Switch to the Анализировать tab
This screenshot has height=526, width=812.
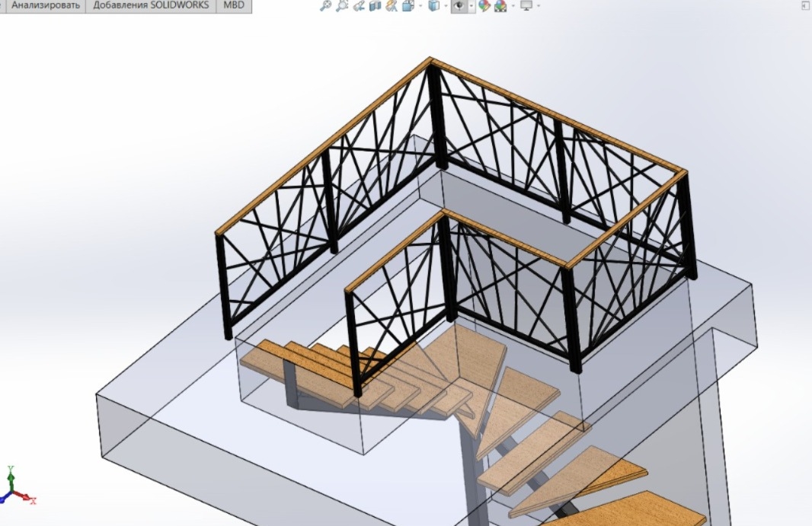pyautogui.click(x=45, y=5)
